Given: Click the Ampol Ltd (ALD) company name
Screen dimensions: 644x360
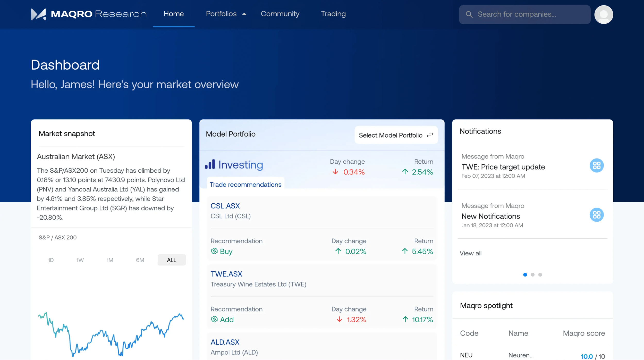Looking at the screenshot, I should [234, 352].
